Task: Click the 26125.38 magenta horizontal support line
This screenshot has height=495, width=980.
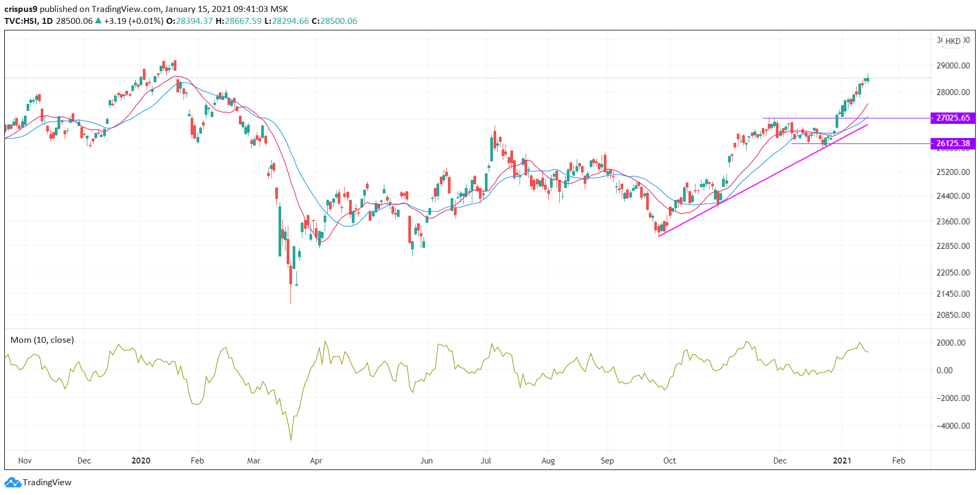Action: point(861,144)
